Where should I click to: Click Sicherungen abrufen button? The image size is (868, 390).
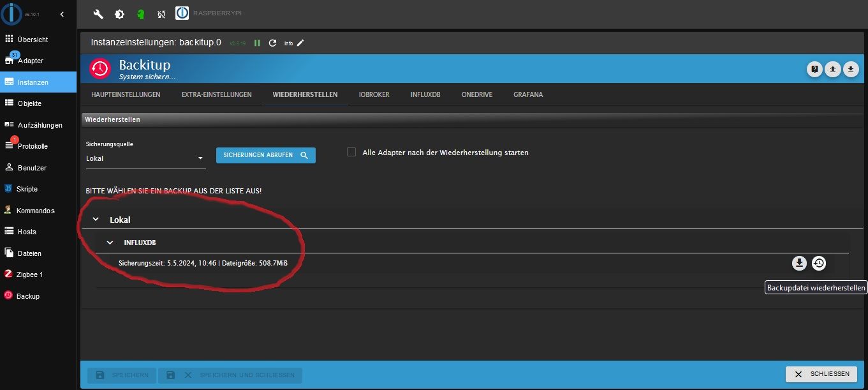[x=265, y=155]
